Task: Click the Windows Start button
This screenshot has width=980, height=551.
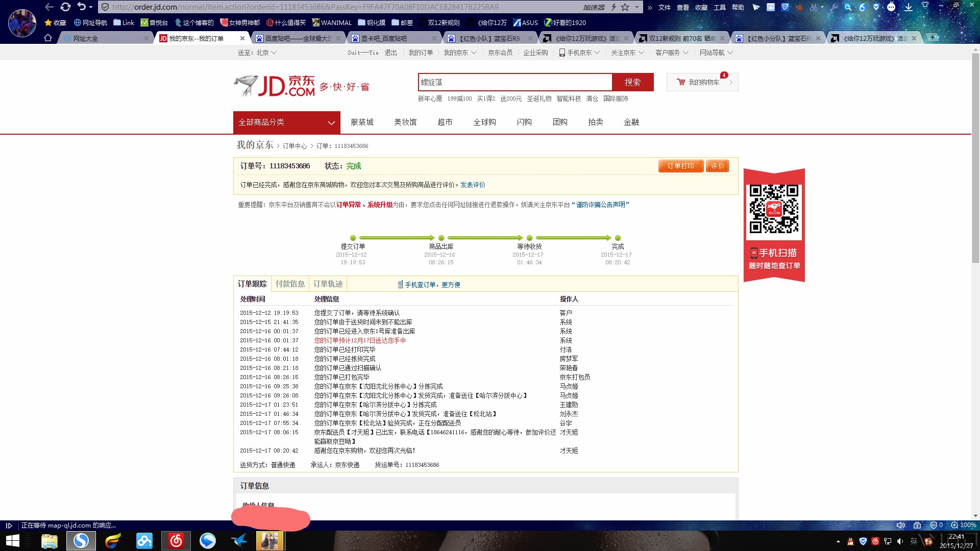Action: click(x=12, y=541)
